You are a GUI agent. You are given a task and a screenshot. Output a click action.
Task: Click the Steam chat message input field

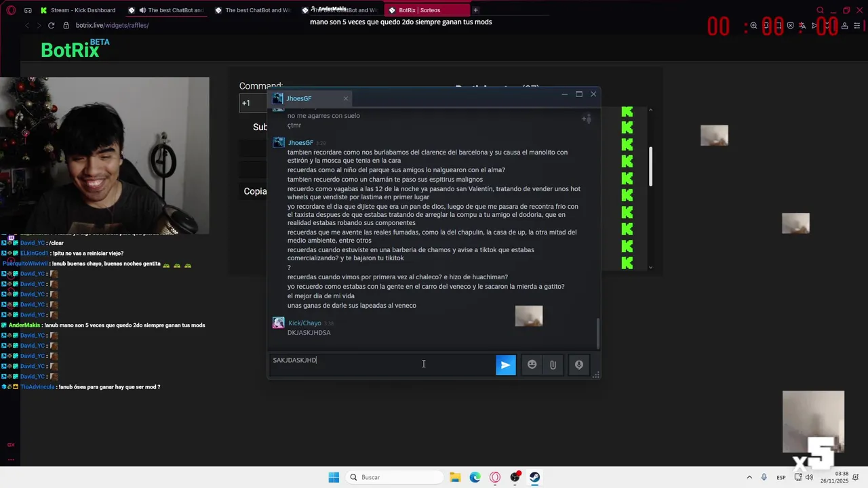[x=382, y=364]
